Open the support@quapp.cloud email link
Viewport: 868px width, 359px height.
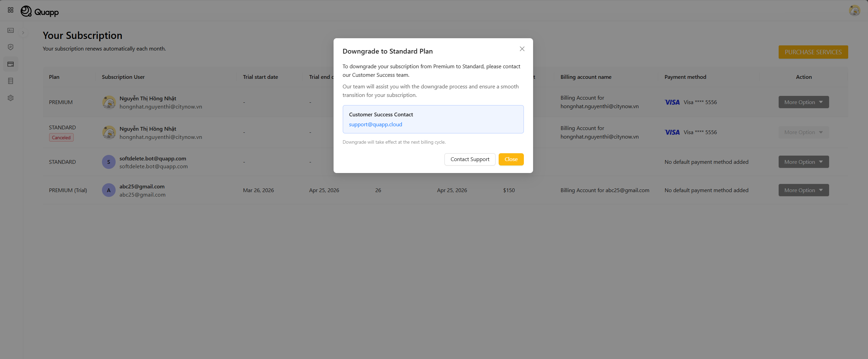375,125
